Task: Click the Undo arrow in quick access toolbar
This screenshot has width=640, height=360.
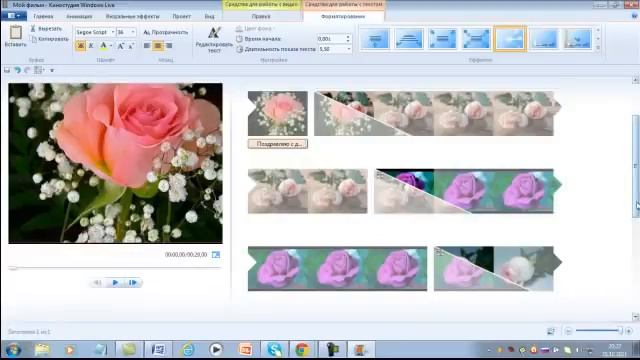Action: [x=17, y=70]
